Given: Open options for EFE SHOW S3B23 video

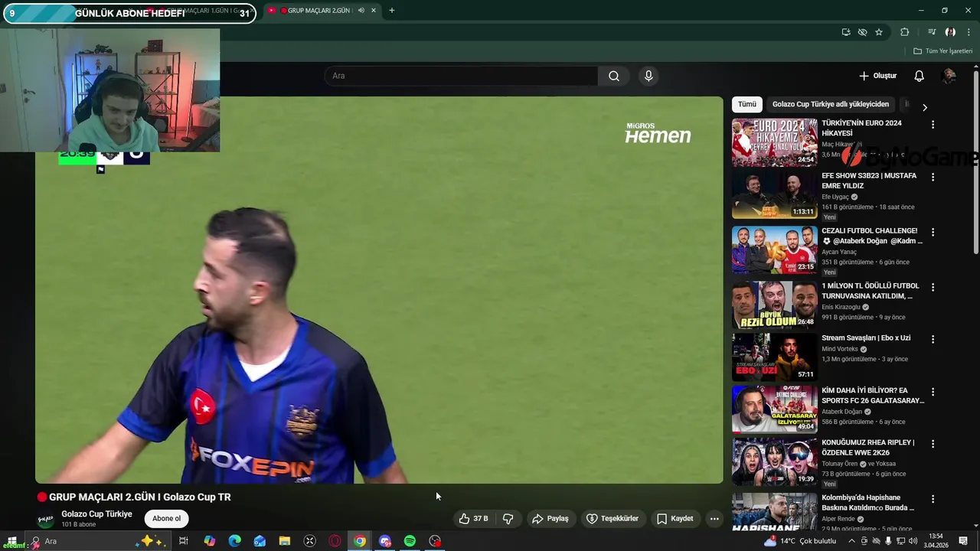Looking at the screenshot, I should [933, 177].
